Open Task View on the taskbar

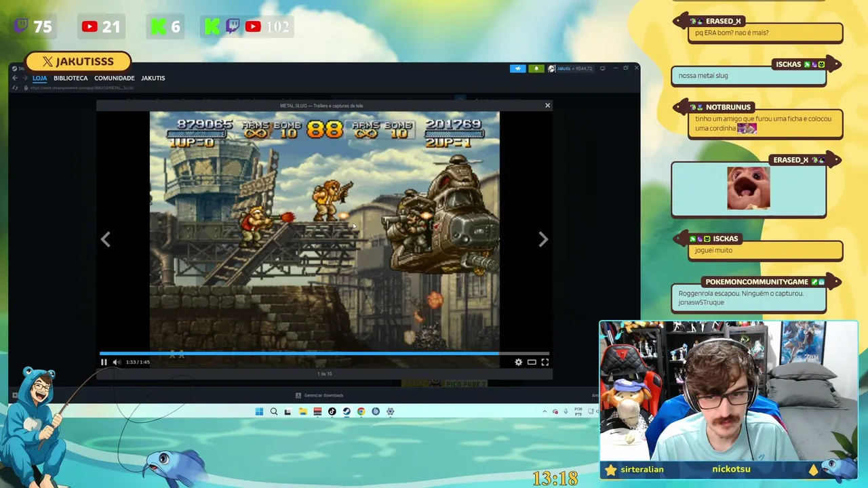pos(288,411)
